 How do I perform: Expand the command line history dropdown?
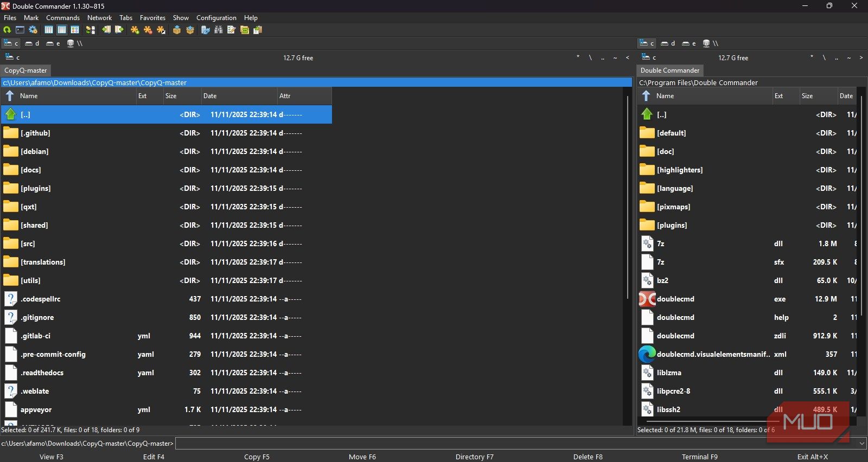point(862,444)
